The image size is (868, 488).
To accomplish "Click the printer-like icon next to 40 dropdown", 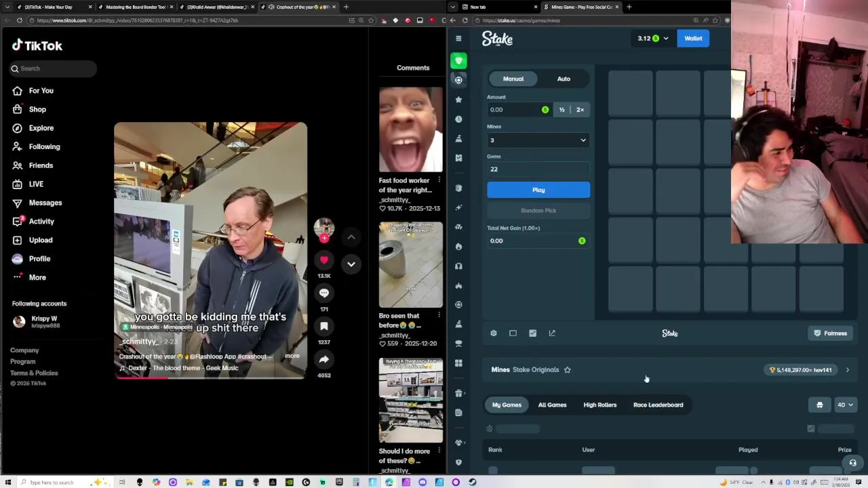I will pos(819,405).
